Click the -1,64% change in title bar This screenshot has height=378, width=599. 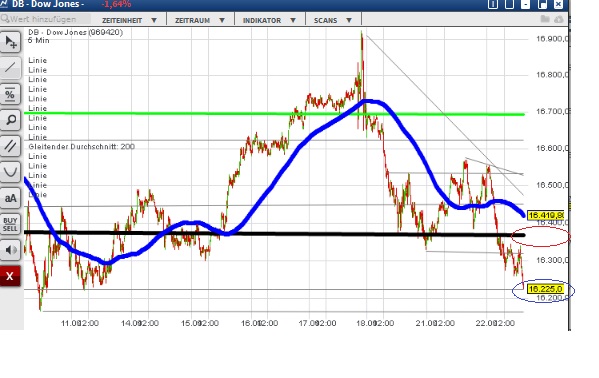tap(116, 4)
